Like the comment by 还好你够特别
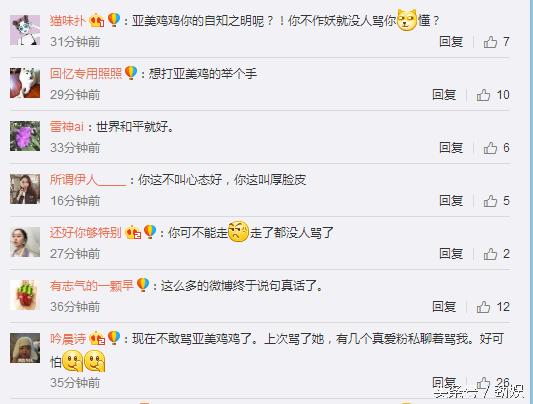This screenshot has height=404, width=533. click(490, 254)
